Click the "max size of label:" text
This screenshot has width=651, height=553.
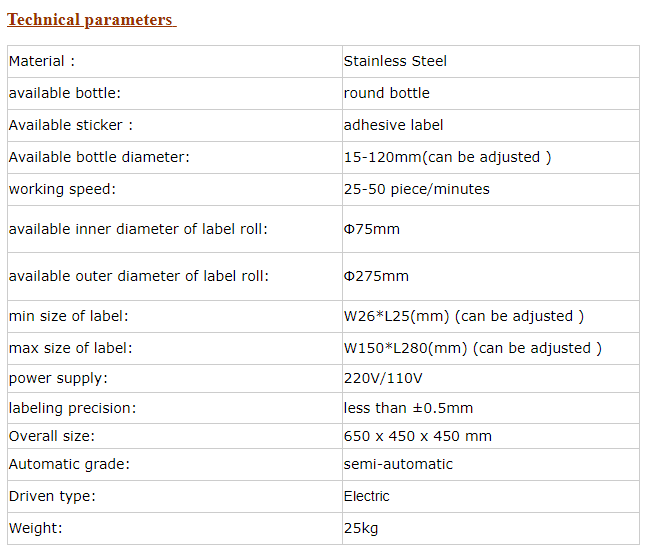tap(70, 348)
